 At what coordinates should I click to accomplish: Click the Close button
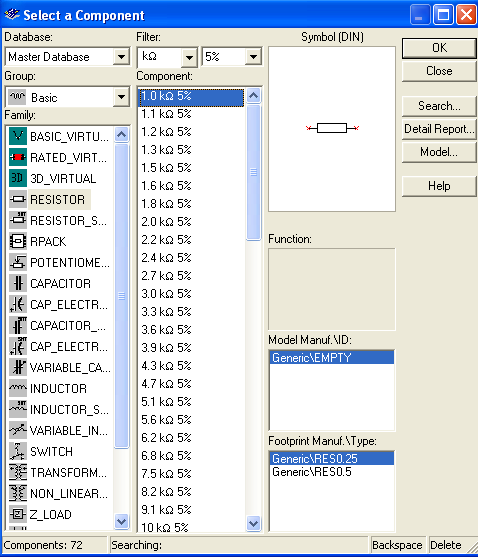click(439, 71)
